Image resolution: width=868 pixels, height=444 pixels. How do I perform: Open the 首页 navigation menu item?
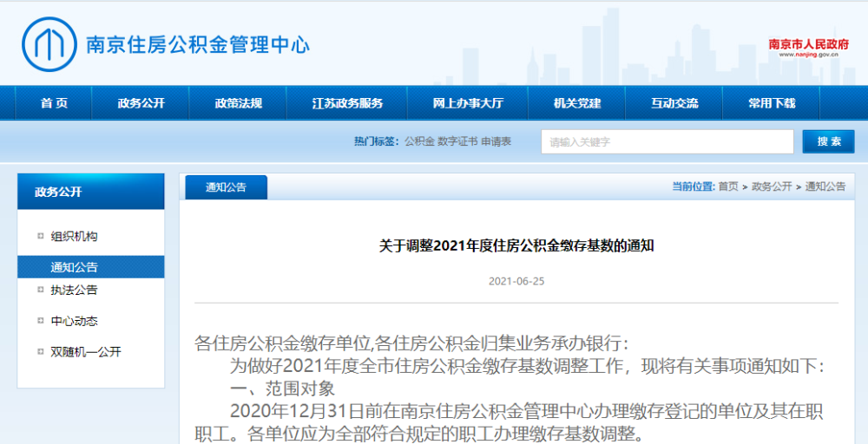pyautogui.click(x=54, y=103)
